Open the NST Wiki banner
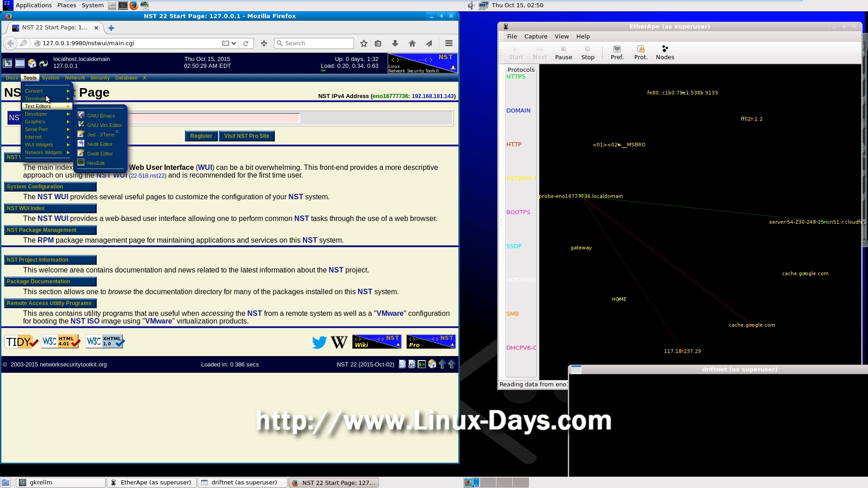 click(377, 342)
